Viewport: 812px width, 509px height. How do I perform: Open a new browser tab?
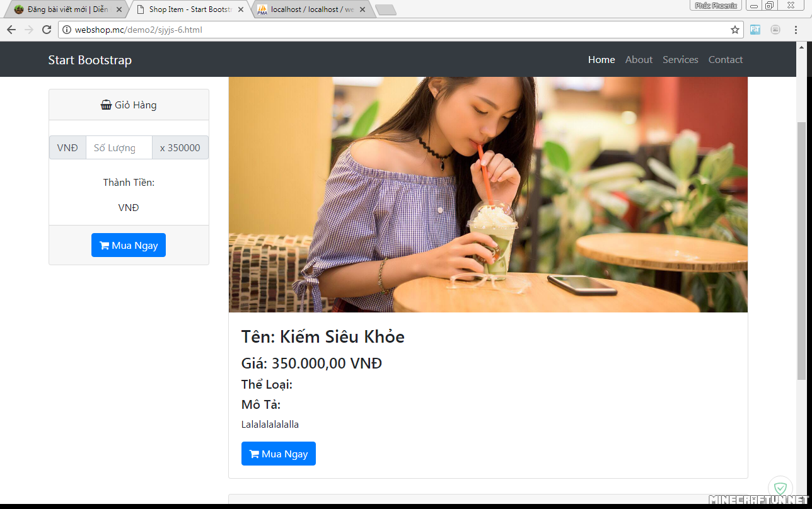(x=385, y=9)
